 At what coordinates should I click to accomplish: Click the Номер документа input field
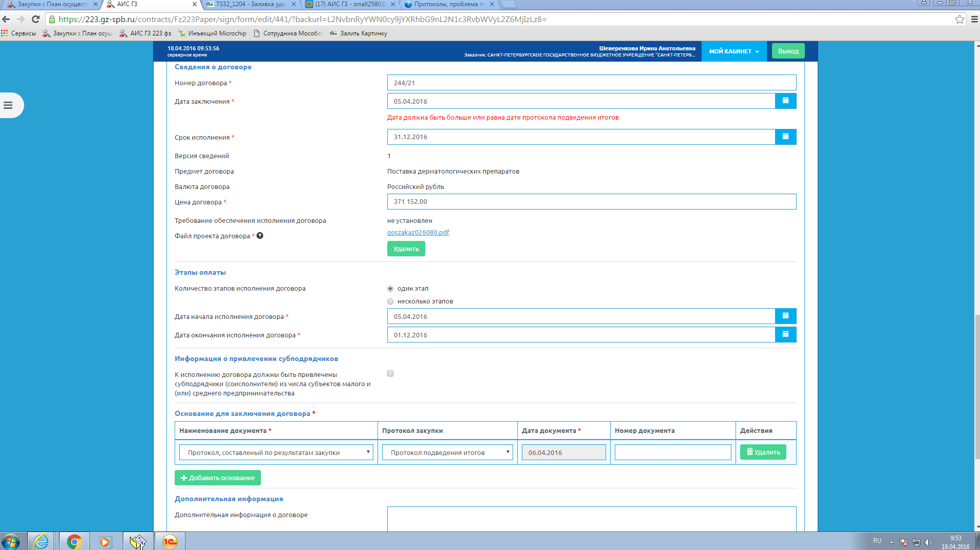(x=673, y=452)
